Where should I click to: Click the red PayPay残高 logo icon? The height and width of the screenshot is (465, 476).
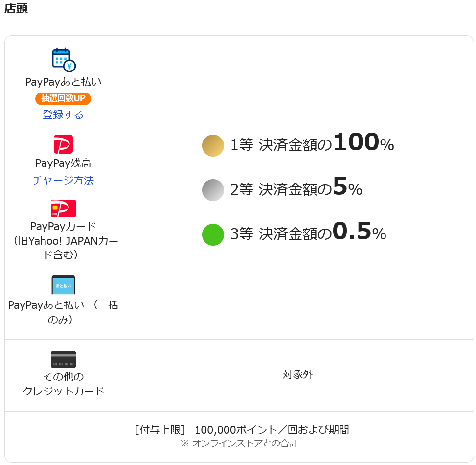pos(63,144)
